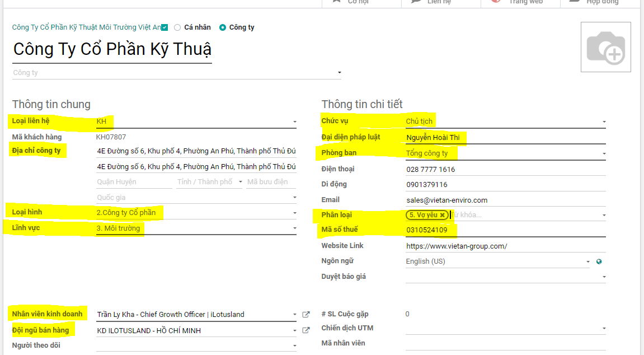
Task: Click the Di động field 0901379116
Action: (x=506, y=185)
